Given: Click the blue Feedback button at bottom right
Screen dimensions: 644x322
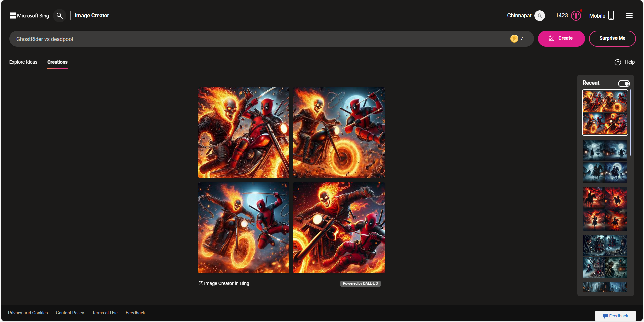Looking at the screenshot, I should tap(615, 316).
